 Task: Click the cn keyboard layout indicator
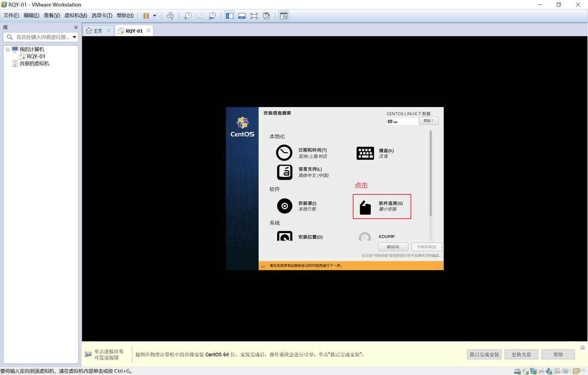tap(402, 122)
